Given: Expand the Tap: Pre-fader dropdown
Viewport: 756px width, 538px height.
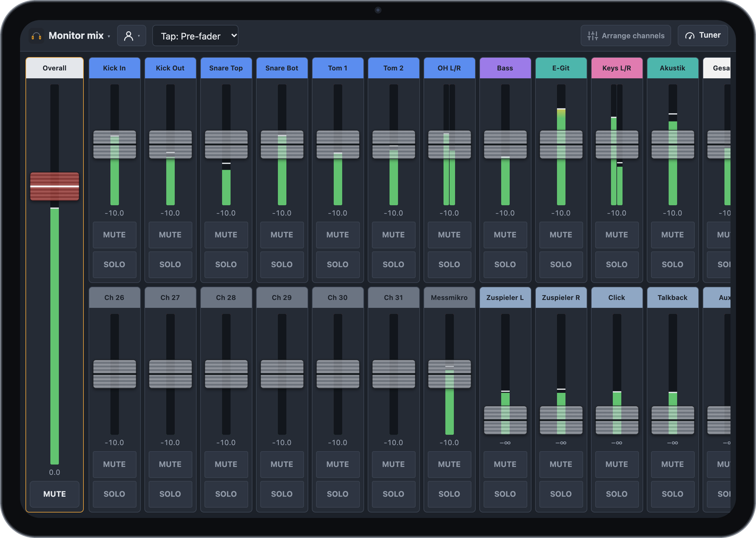Looking at the screenshot, I should 195,36.
